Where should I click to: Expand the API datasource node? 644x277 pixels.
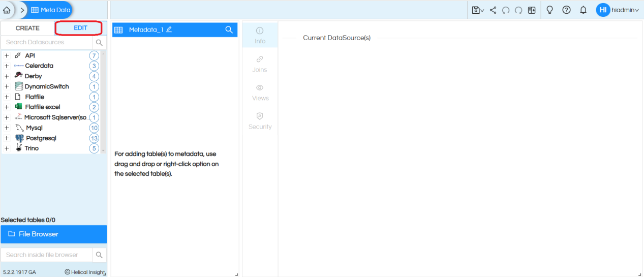click(7, 55)
